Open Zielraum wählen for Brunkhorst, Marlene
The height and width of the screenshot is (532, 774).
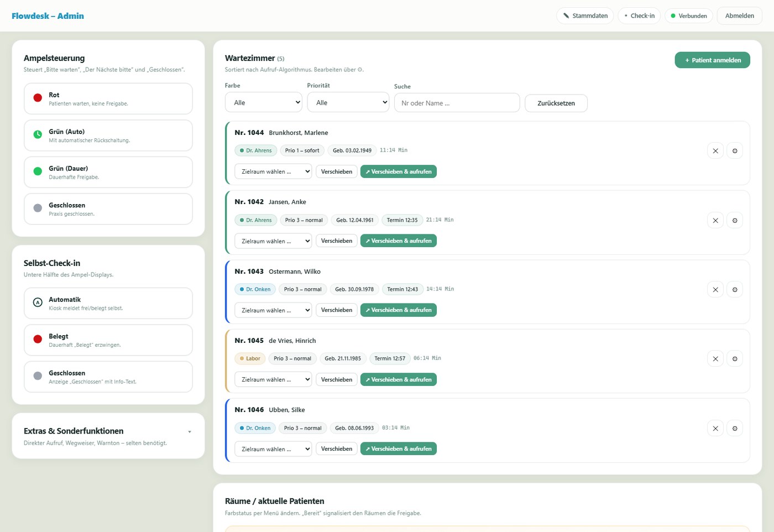[273, 172]
